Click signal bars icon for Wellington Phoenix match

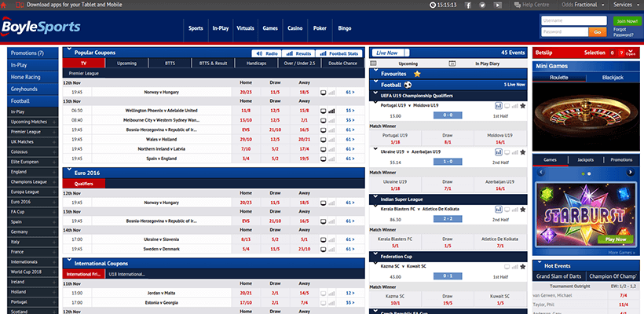[x=331, y=111]
